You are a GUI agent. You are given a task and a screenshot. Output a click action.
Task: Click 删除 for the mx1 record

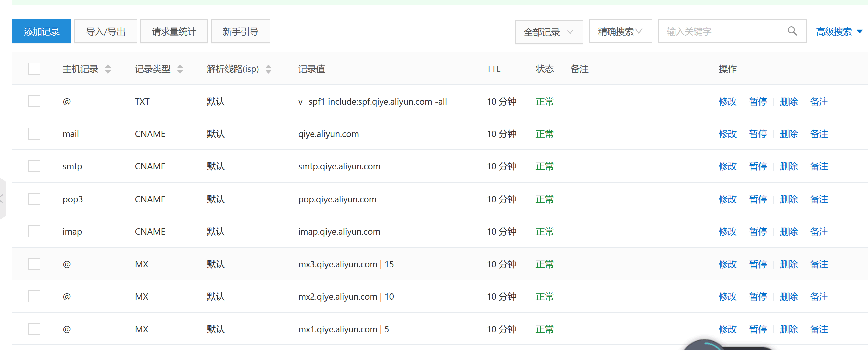(x=789, y=329)
